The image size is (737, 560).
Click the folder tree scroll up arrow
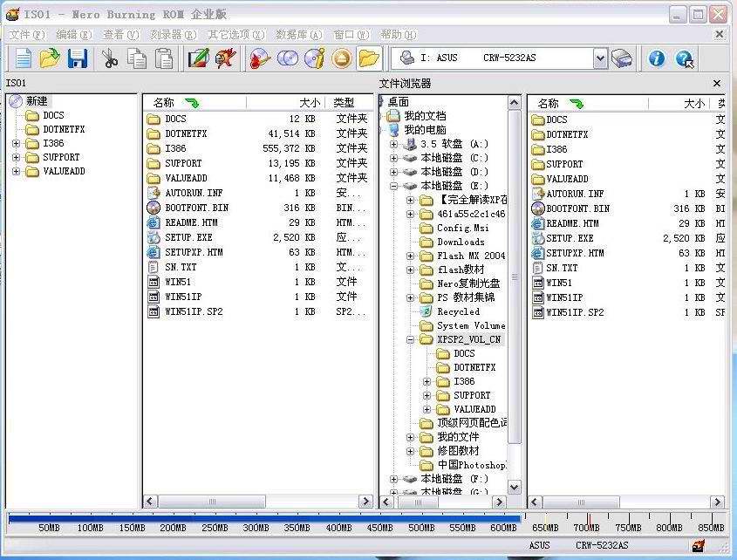[x=515, y=103]
